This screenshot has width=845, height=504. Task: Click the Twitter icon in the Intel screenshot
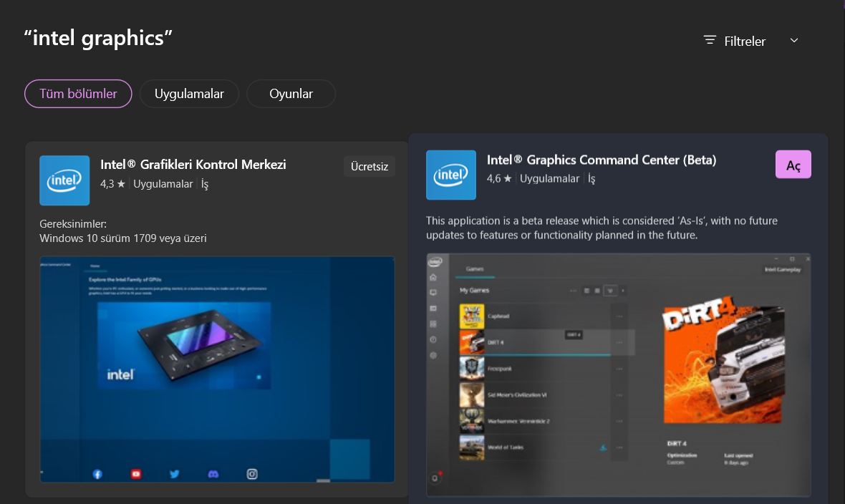175,475
